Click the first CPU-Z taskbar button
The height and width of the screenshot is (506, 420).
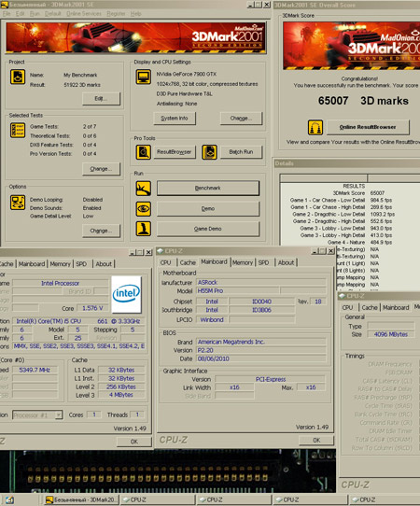point(158,499)
